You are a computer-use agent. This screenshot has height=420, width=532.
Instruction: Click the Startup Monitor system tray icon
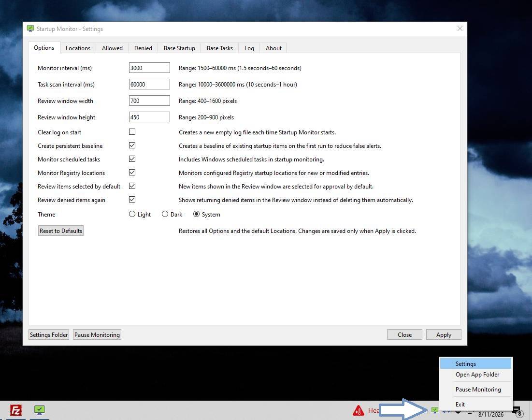point(434,410)
